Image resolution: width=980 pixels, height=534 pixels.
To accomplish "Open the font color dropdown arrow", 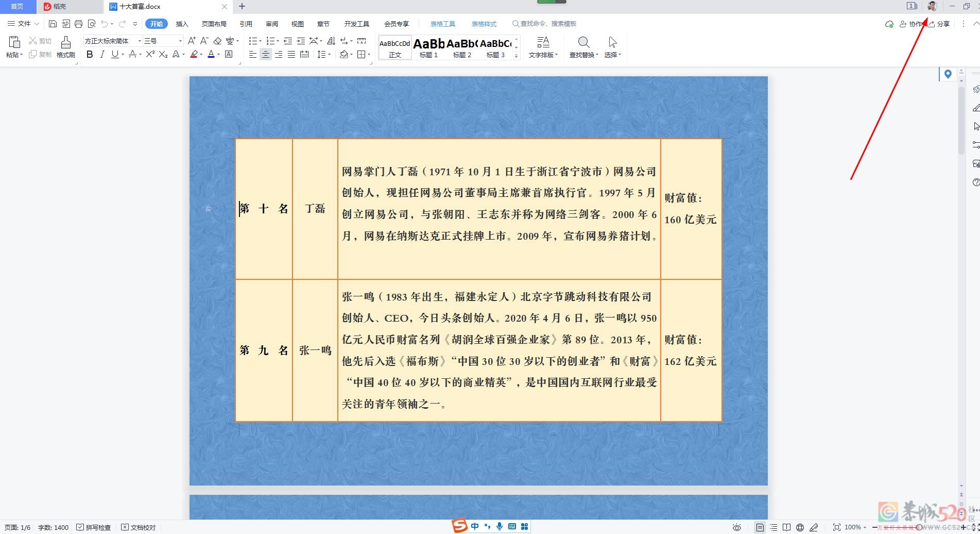I will click(218, 55).
